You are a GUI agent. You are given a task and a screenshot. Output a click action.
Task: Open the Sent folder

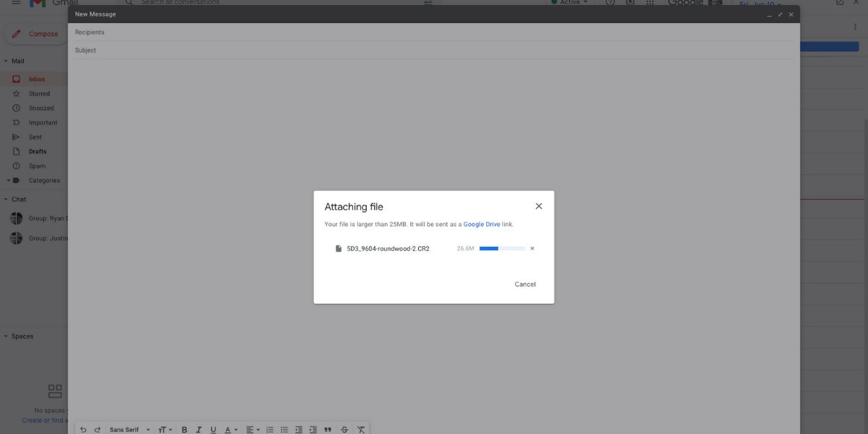(35, 137)
